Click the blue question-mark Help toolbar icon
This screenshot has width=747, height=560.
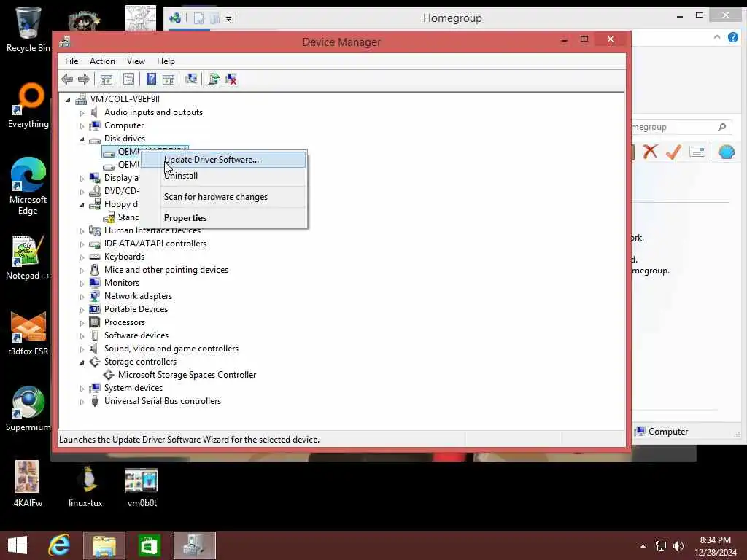coord(151,79)
